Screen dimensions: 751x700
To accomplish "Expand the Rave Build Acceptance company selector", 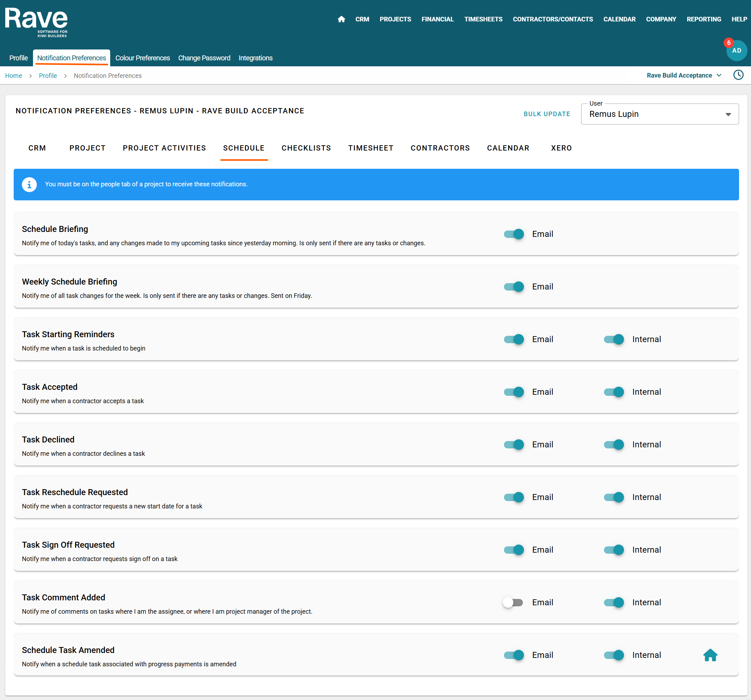I will coord(683,75).
